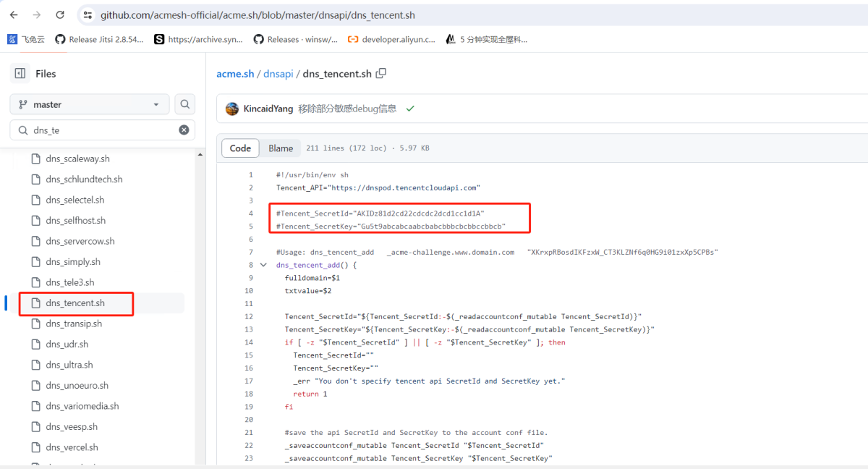Select dns_tencent.sh in file tree
This screenshot has height=469, width=868.
coord(75,303)
